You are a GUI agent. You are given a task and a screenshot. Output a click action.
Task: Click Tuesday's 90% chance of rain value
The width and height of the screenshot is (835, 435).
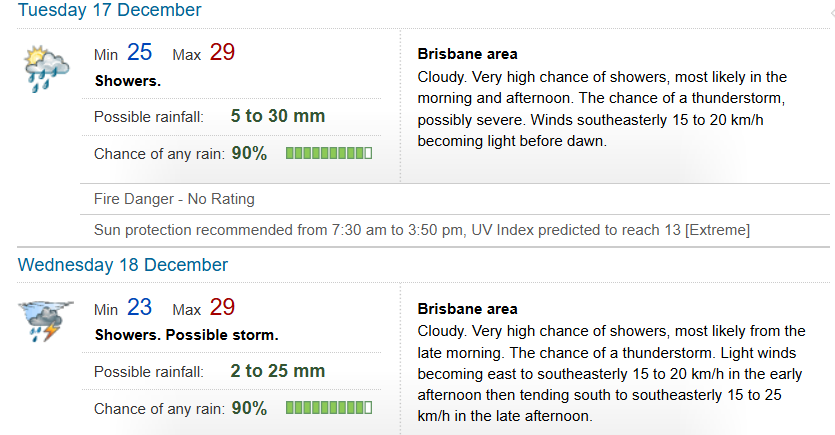coord(249,153)
